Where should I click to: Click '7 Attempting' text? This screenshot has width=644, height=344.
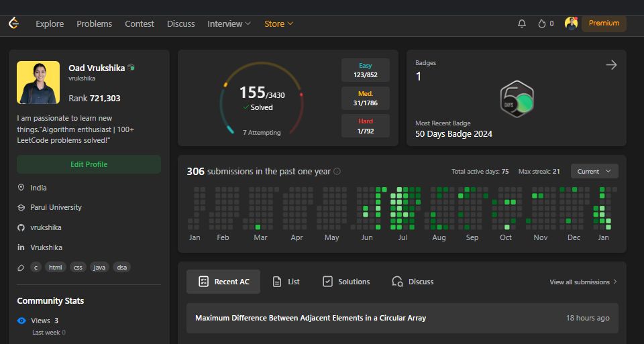click(262, 133)
